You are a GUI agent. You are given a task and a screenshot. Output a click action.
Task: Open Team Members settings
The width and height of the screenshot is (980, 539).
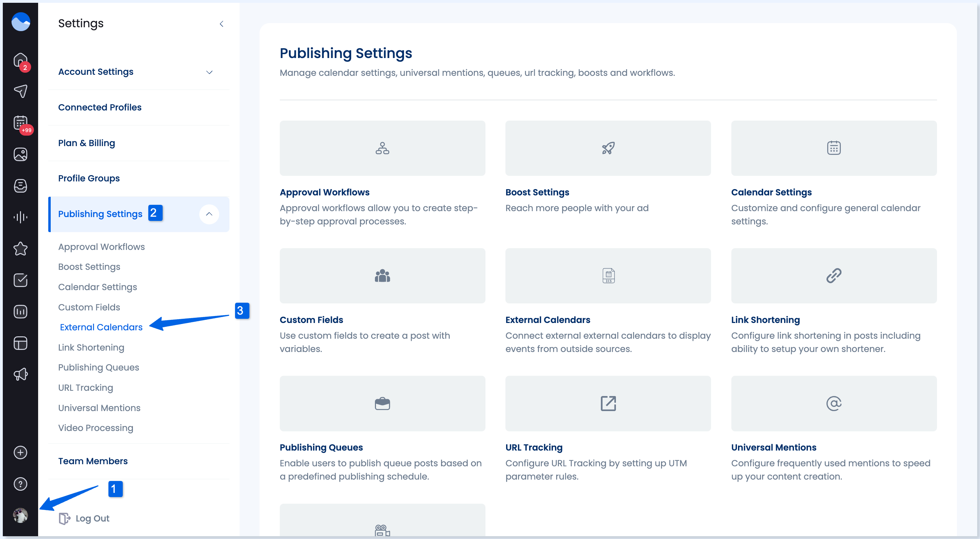93,461
